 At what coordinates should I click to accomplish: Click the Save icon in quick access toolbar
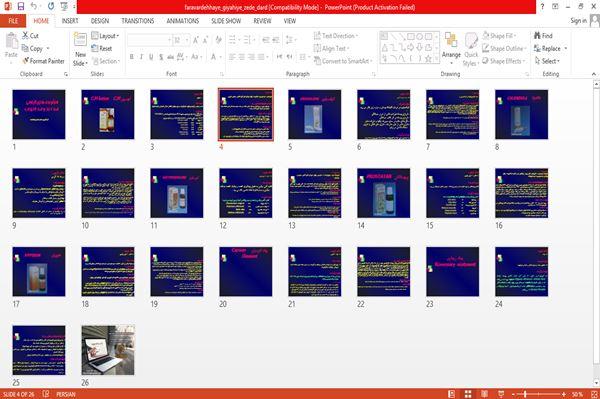[21, 6]
